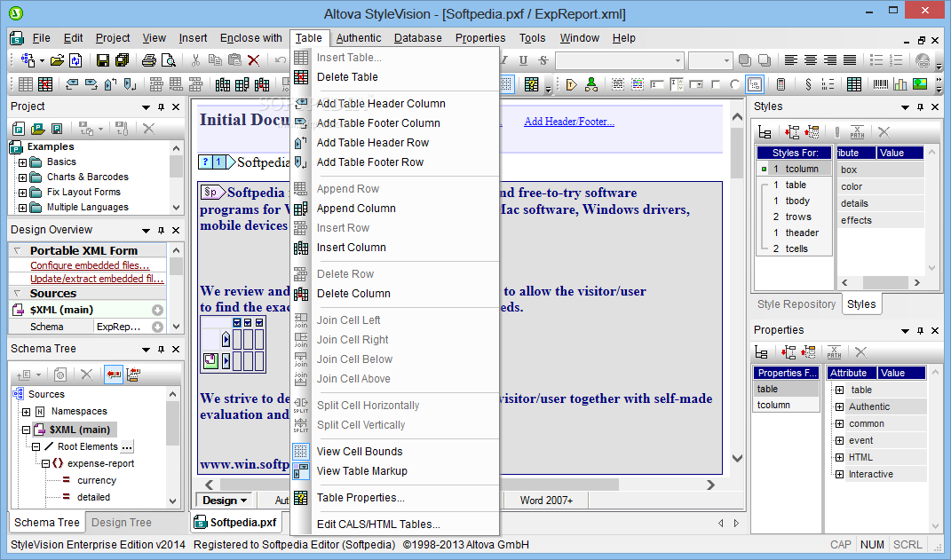The width and height of the screenshot is (951, 560).
Task: Click the Project tree scroll down arrow
Action: coord(176,208)
